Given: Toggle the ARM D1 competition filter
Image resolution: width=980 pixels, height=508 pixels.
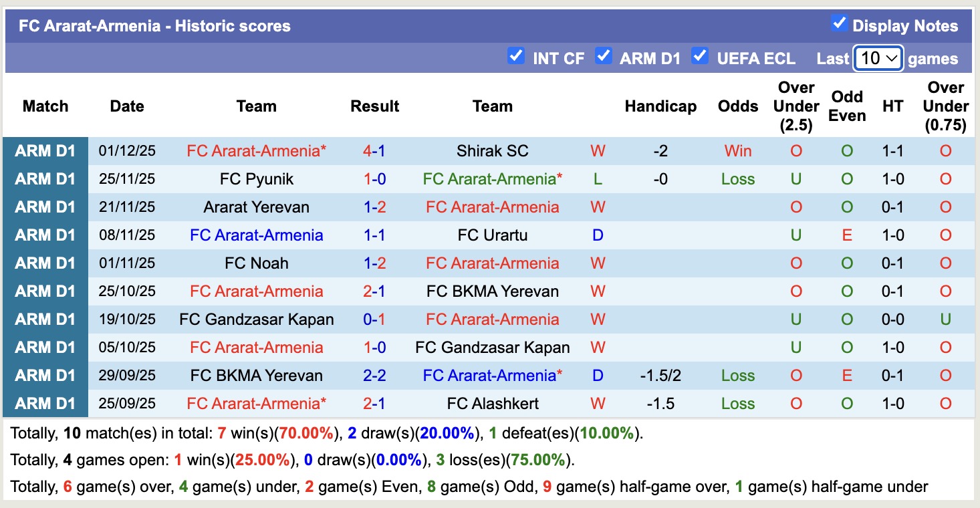Looking at the screenshot, I should coord(604,57).
